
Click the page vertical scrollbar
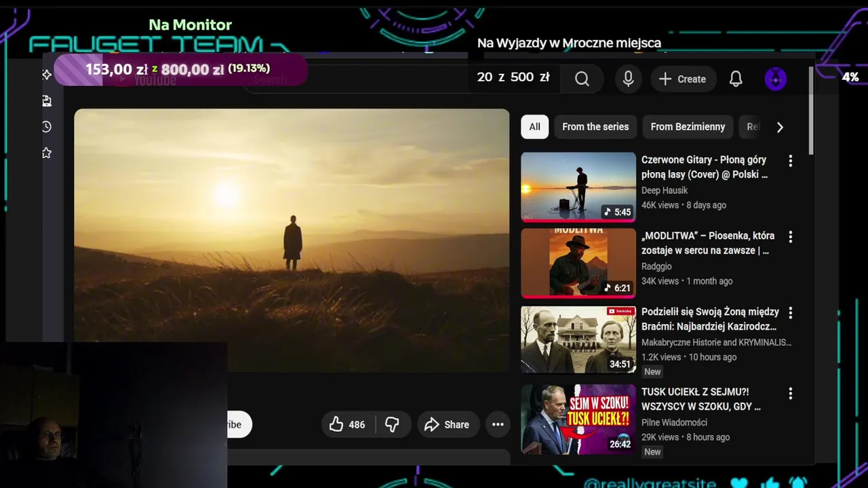[x=811, y=110]
